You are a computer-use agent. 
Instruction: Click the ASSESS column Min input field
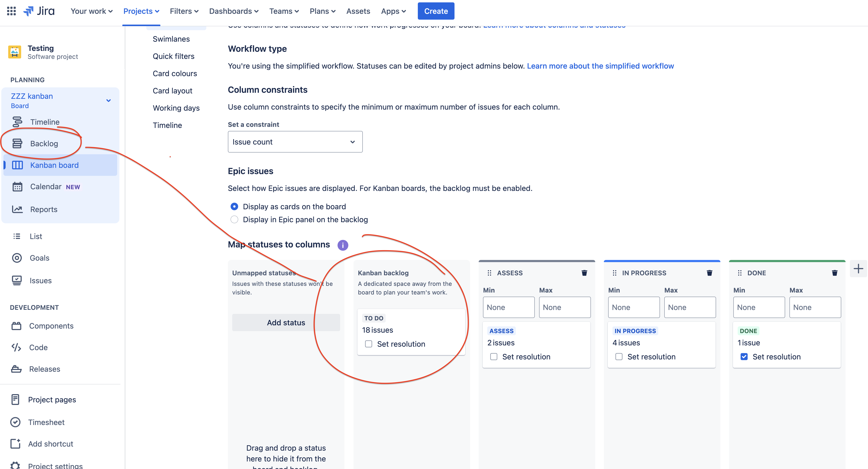(508, 307)
